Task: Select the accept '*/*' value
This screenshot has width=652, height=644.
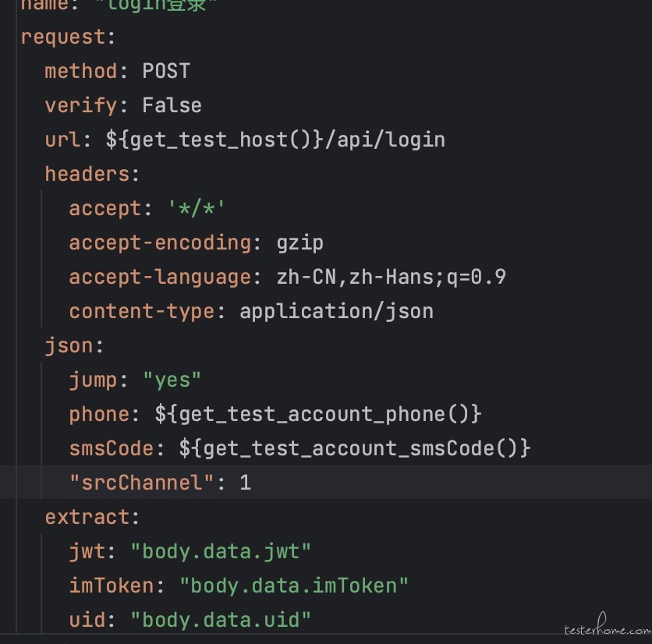Action: 196,208
